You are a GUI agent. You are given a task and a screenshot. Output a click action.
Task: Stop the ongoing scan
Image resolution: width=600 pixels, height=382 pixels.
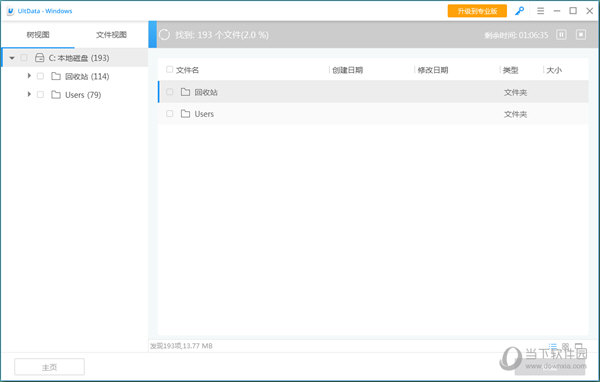pos(581,35)
